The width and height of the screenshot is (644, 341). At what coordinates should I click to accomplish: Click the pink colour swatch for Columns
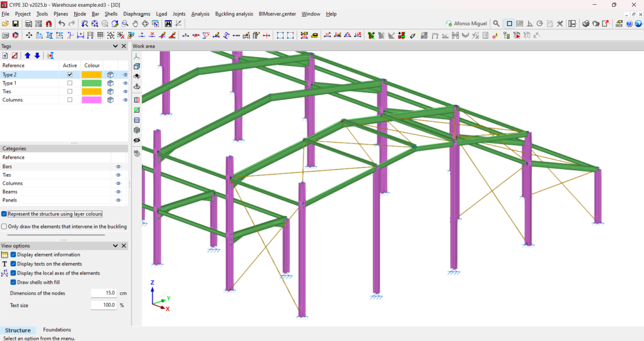92,100
